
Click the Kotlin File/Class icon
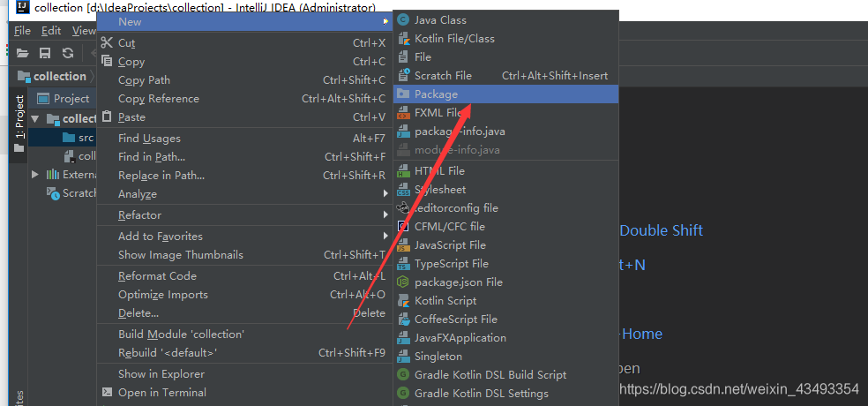(x=403, y=39)
